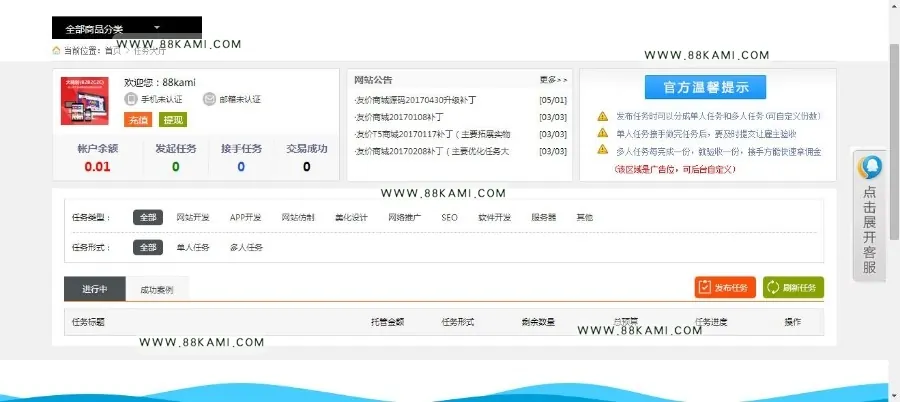Select 单人任务 task form filter
The height and width of the screenshot is (402, 900).
click(193, 248)
